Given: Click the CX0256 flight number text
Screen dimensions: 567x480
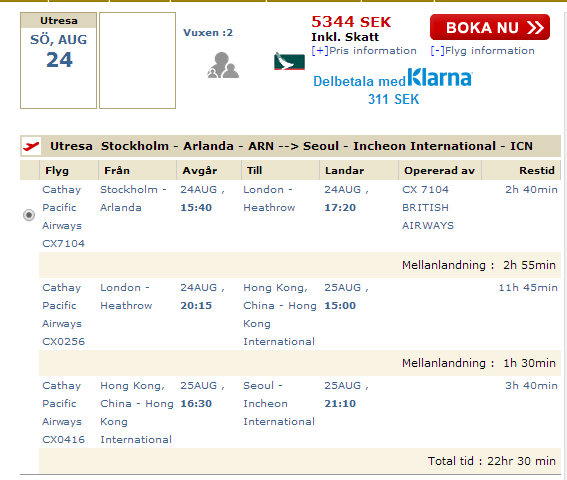Looking at the screenshot, I should click(63, 341).
